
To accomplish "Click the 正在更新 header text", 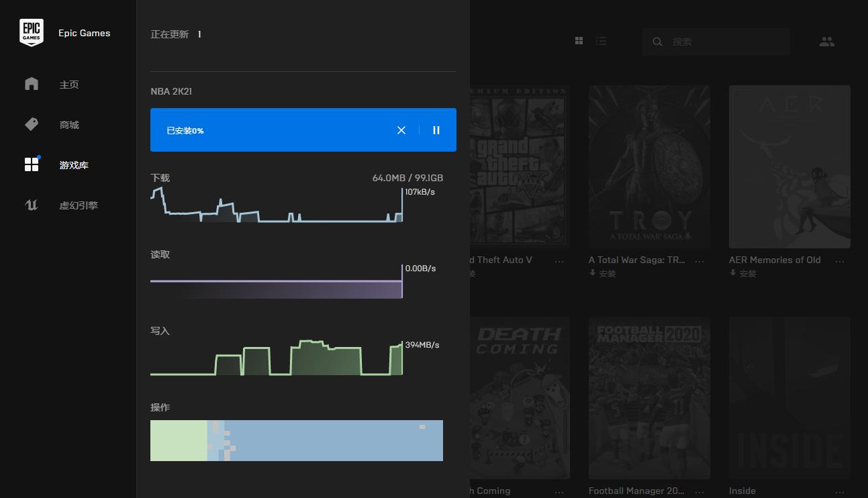I will (170, 34).
